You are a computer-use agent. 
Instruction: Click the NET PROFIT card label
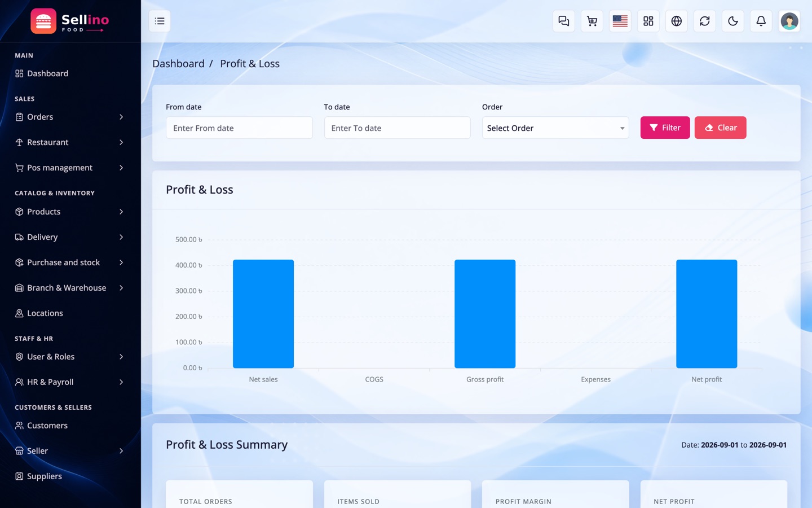click(x=674, y=501)
